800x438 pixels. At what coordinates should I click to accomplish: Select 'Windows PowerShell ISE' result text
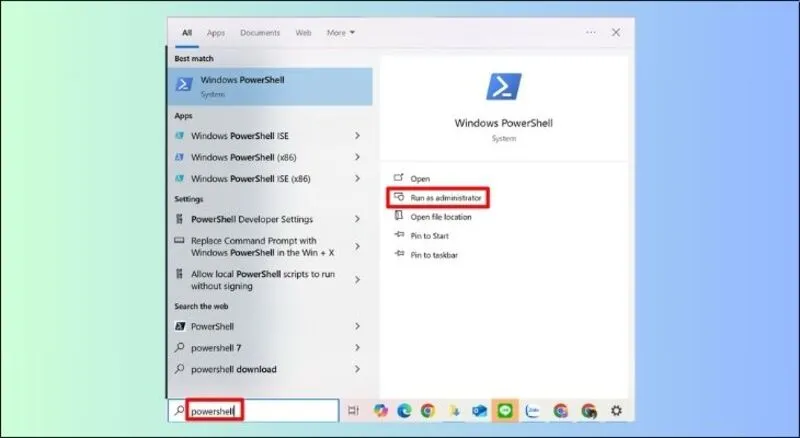pyautogui.click(x=240, y=136)
